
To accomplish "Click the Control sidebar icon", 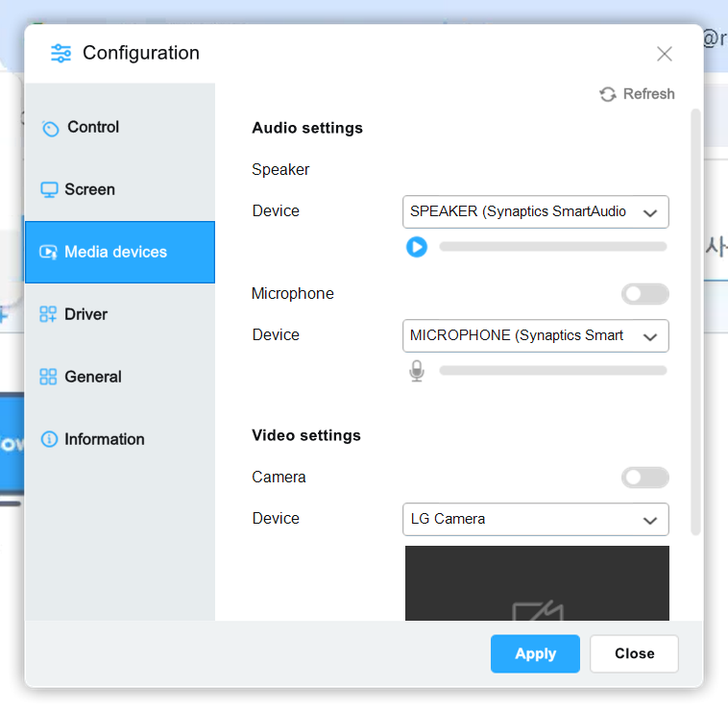I will click(50, 128).
